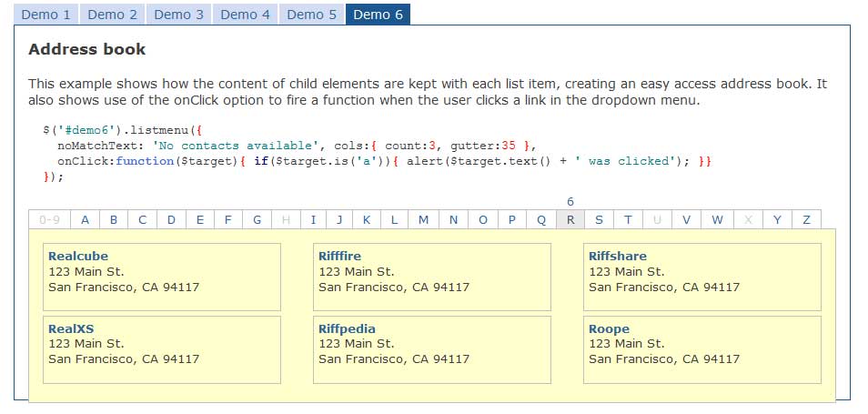
Task: Open the Demo 2 tab
Action: point(113,15)
